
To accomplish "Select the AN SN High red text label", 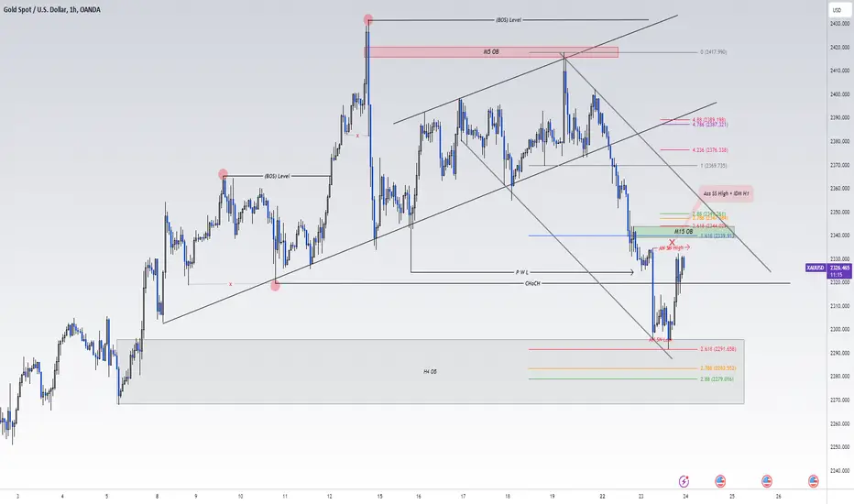I will (671, 248).
